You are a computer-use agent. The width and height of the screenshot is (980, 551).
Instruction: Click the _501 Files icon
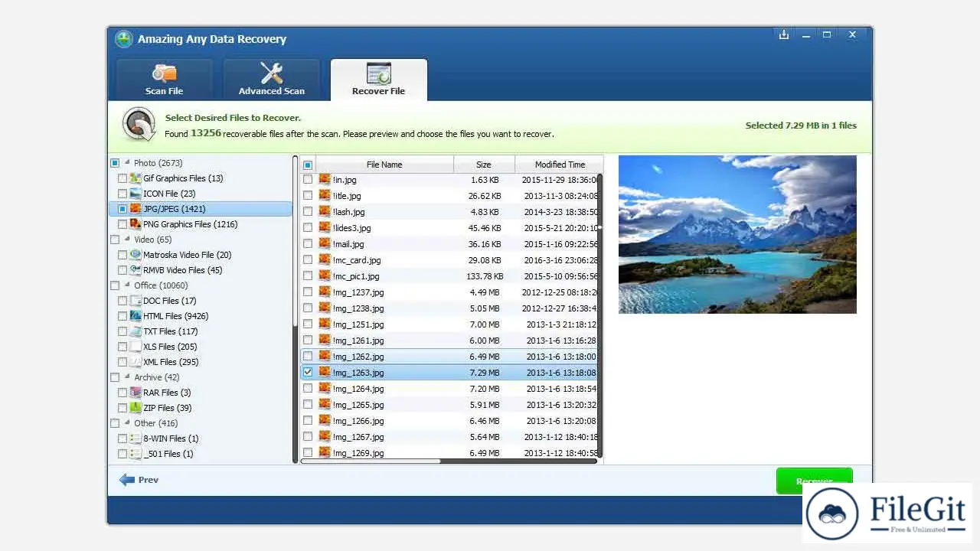pyautogui.click(x=136, y=454)
